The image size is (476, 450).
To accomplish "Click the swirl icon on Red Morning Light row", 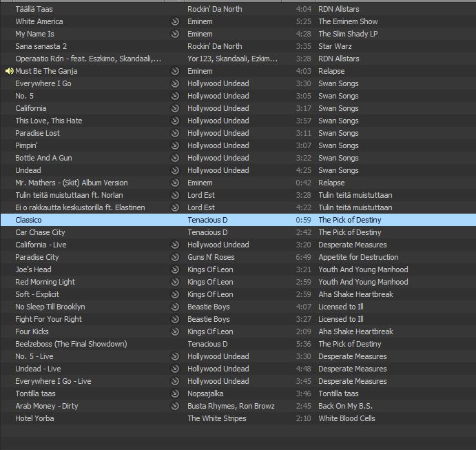I will click(x=175, y=282).
